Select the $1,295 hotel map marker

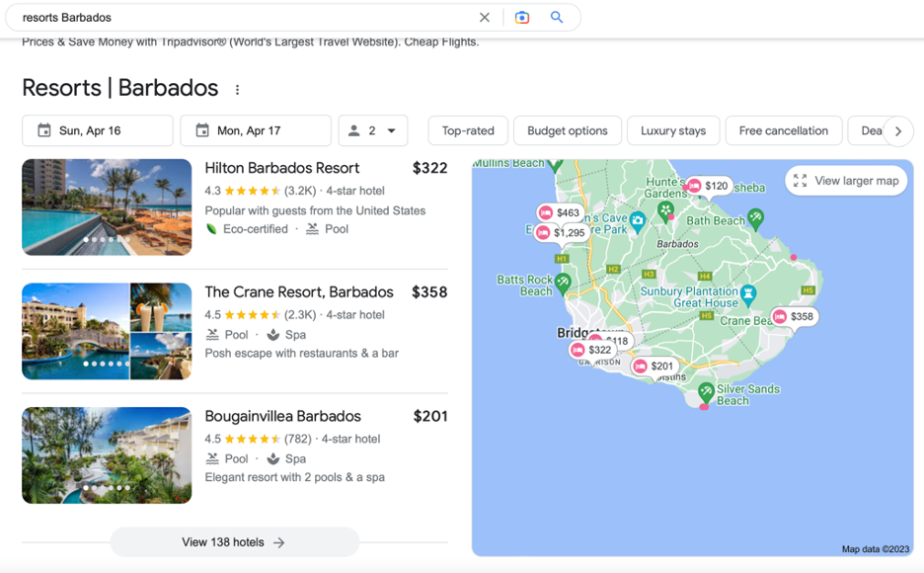pyautogui.click(x=561, y=233)
